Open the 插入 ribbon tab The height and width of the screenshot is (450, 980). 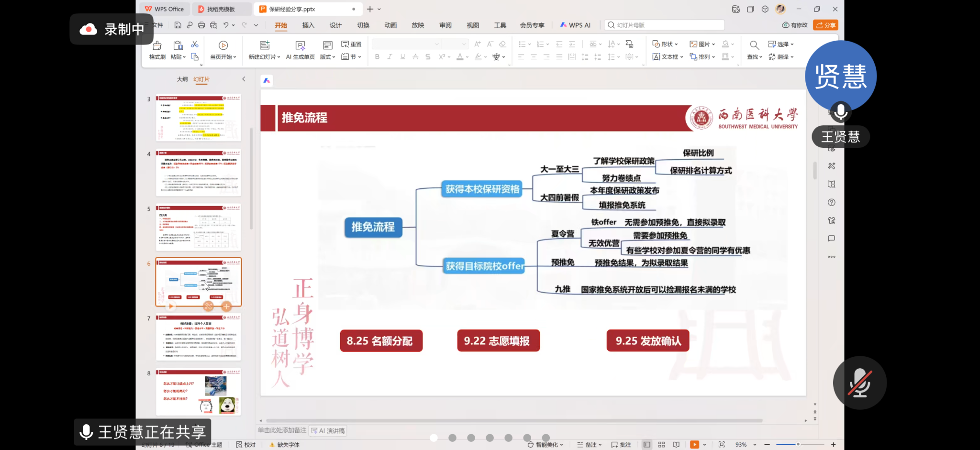[308, 25]
